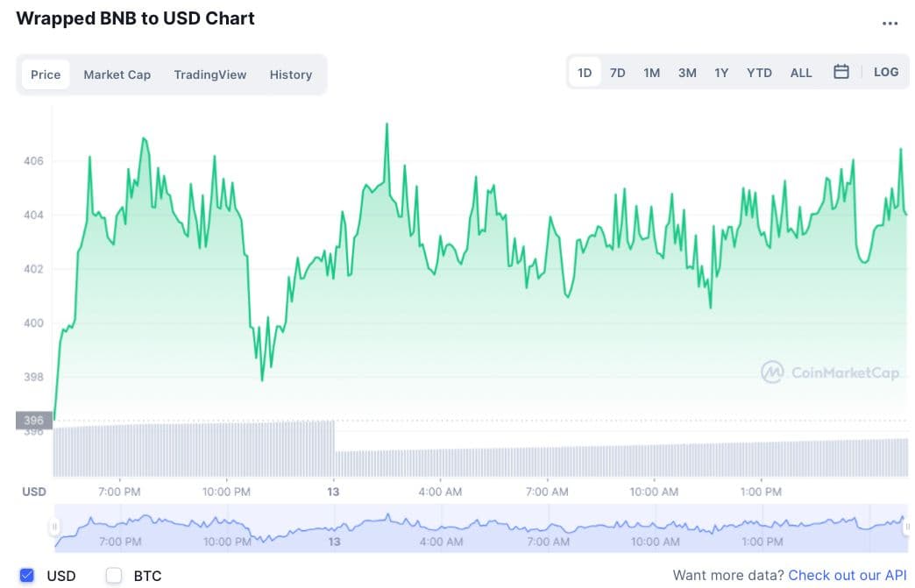This screenshot has height=588, width=915.
Task: Open the Check out our API link
Action: pos(847,575)
